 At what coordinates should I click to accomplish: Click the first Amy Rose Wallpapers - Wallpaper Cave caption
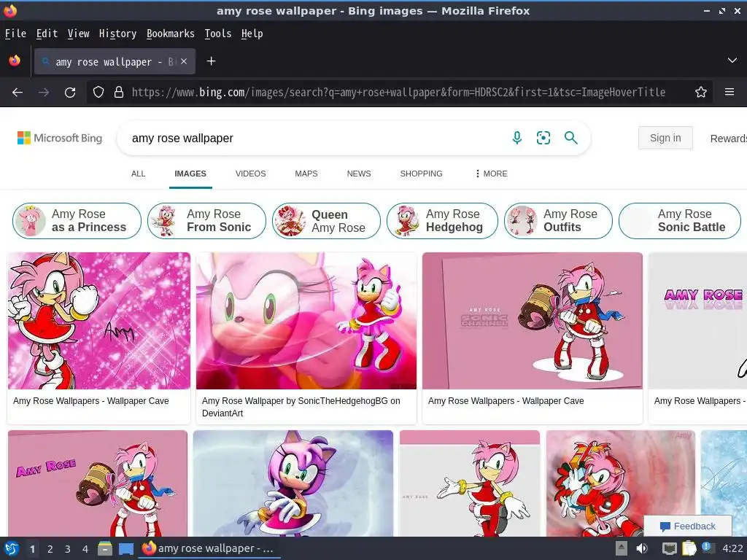click(x=91, y=401)
